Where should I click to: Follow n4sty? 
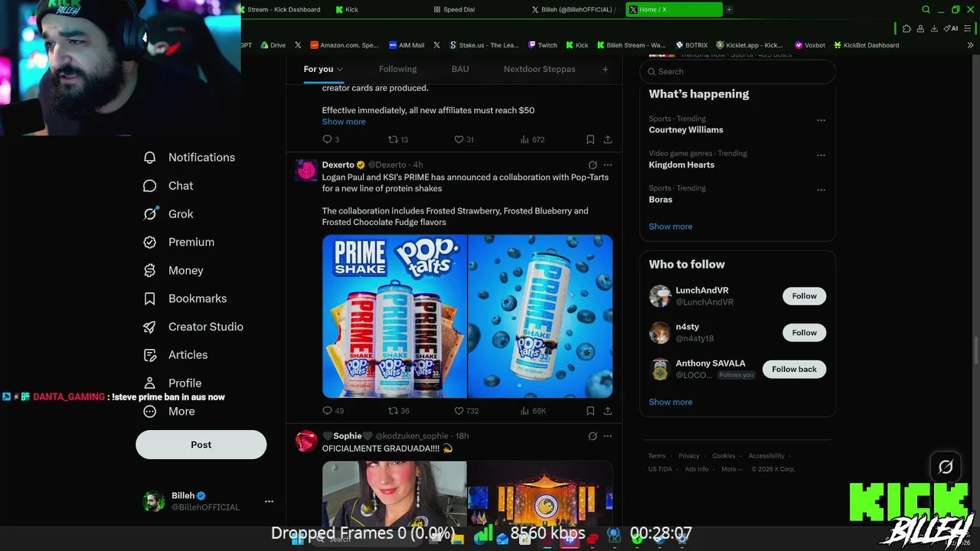(x=804, y=333)
